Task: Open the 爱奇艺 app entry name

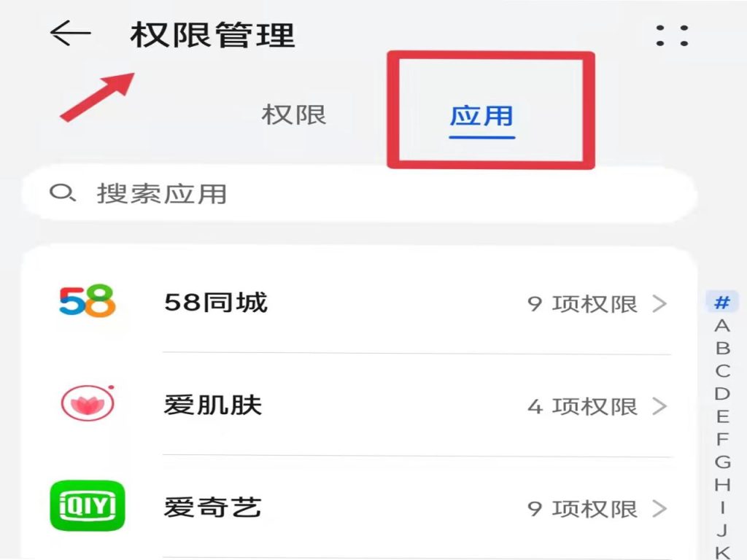Action: pyautogui.click(x=212, y=507)
